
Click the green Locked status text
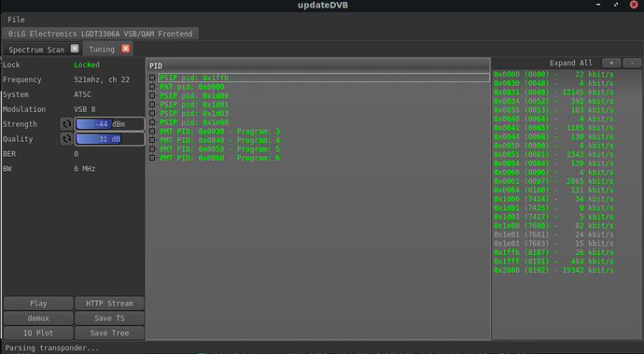[x=87, y=64]
